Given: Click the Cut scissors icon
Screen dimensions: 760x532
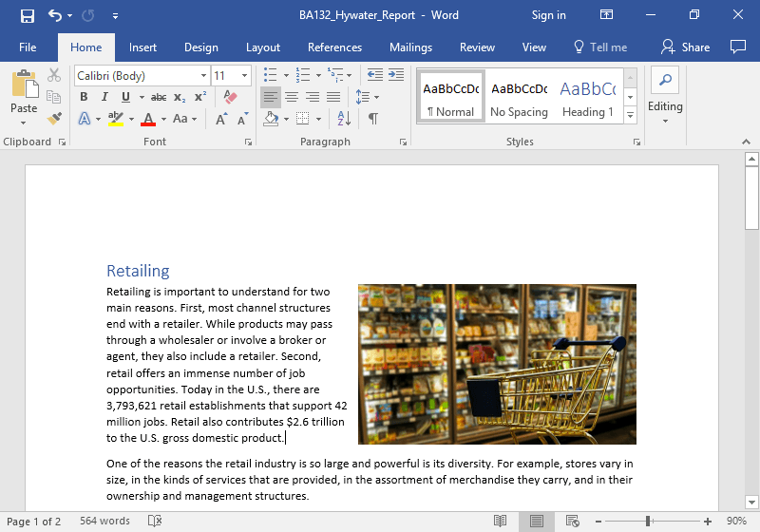Looking at the screenshot, I should pos(54,75).
